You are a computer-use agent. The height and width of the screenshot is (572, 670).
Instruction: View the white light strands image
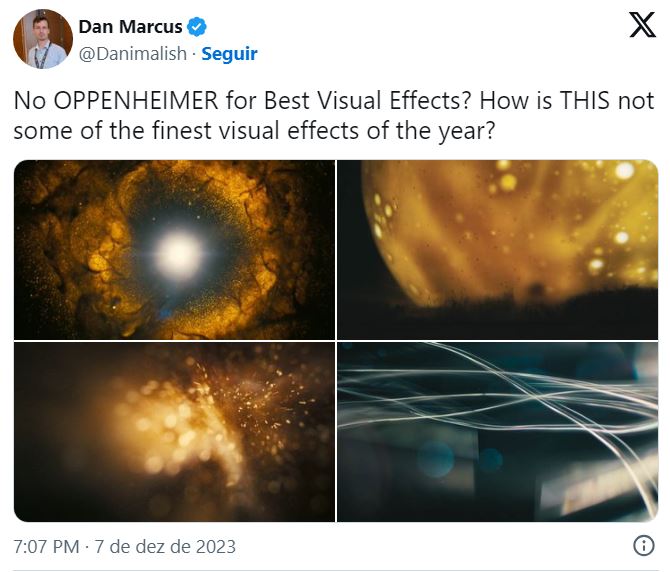pos(498,432)
